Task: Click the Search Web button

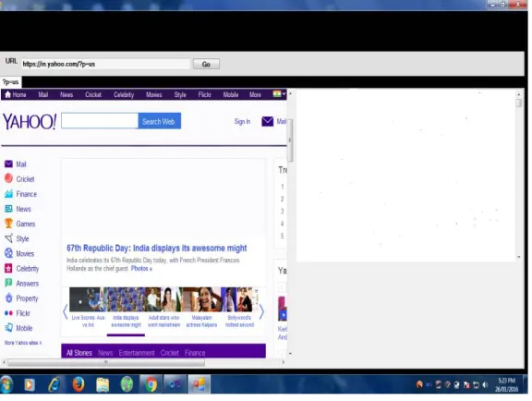Action: 160,121
